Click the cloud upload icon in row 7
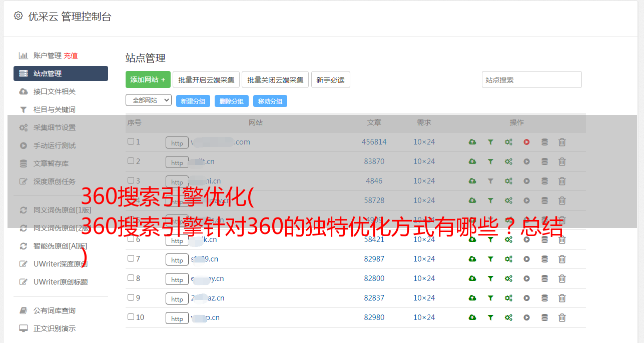The width and height of the screenshot is (644, 343). [472, 259]
